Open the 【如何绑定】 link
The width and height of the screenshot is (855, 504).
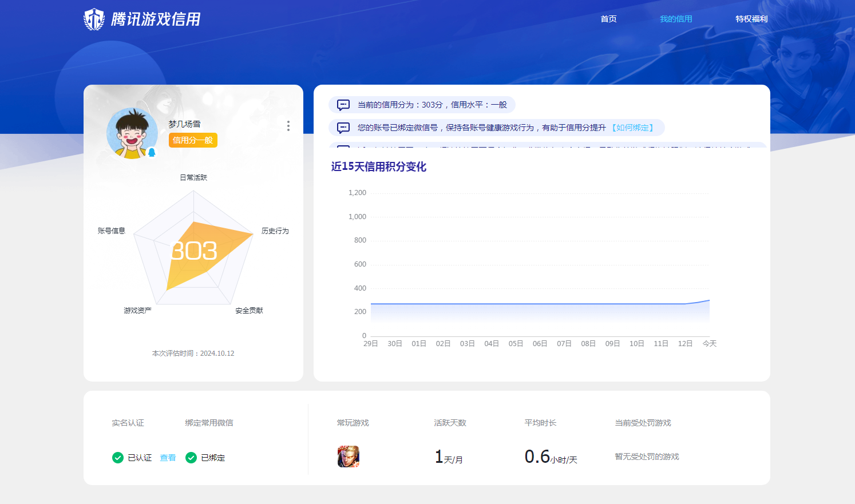point(632,128)
